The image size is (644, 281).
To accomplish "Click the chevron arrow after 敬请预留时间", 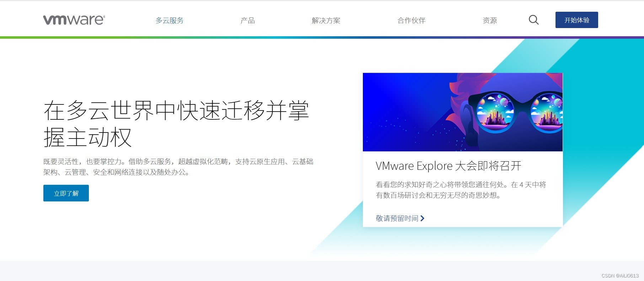I will [x=422, y=218].
